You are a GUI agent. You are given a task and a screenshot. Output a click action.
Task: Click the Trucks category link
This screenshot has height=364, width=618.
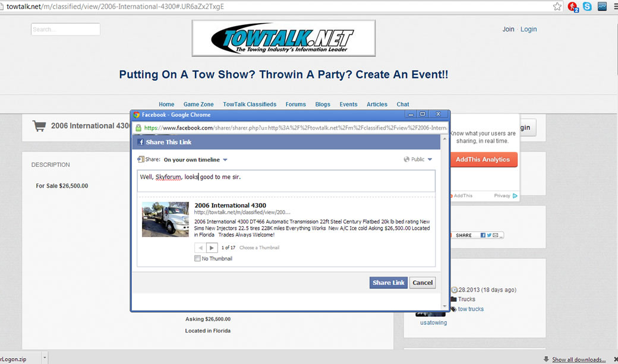click(466, 299)
